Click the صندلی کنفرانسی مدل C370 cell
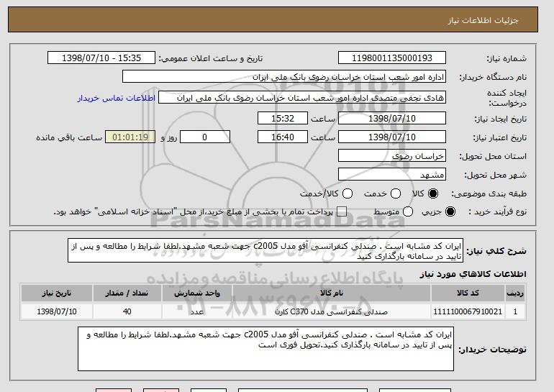Screen dimensions: 554x392 pos(332,311)
